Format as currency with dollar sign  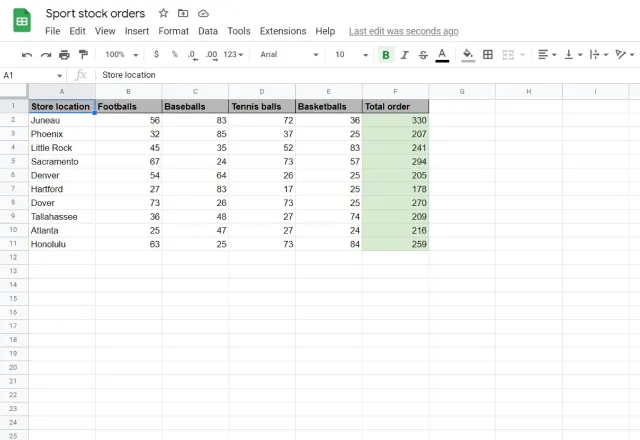click(156, 54)
